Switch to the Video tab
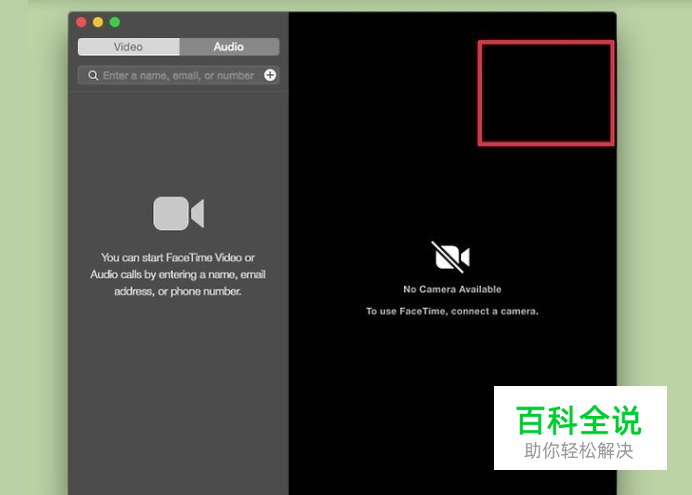Viewport: 692px width, 495px height. tap(128, 47)
